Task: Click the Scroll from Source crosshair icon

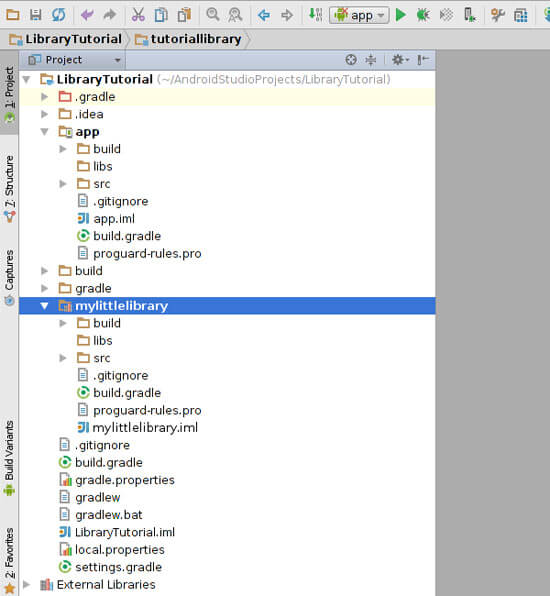Action: click(351, 60)
